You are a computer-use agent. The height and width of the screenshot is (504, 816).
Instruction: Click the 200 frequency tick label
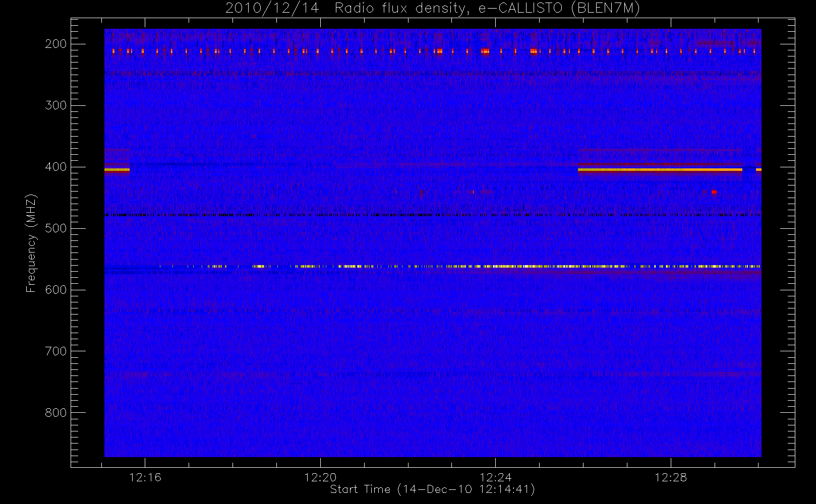(x=55, y=44)
